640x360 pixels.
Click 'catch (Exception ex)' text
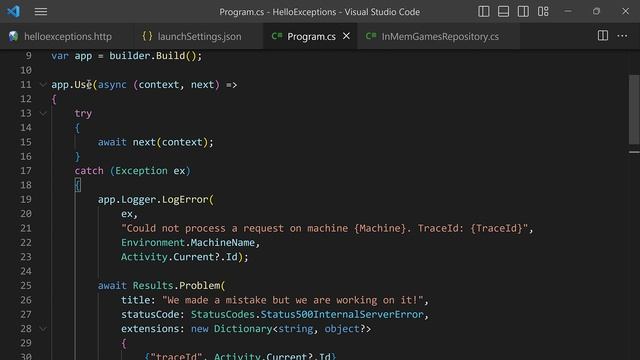click(133, 171)
